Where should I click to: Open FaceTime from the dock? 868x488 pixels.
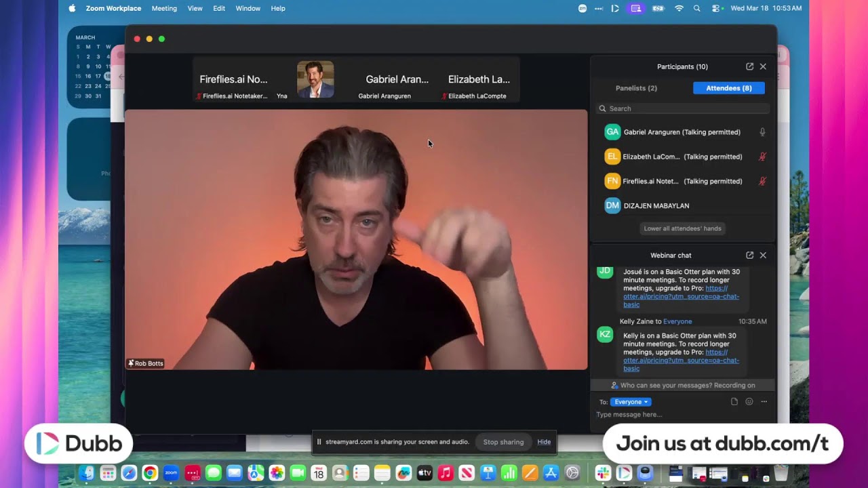(x=297, y=473)
